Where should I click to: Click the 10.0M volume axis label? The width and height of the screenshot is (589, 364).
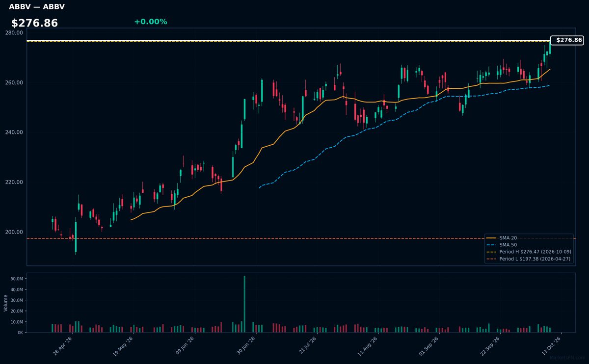point(16,322)
